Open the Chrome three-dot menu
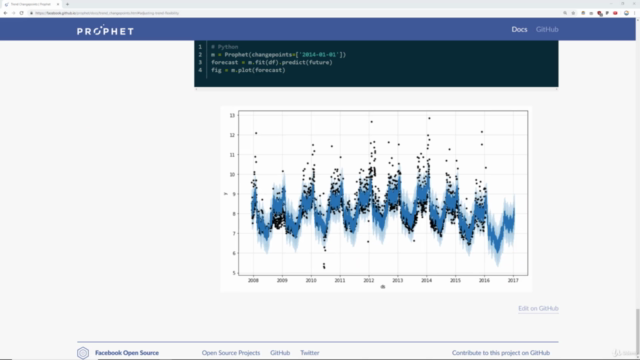The image size is (640, 360). [x=635, y=13]
